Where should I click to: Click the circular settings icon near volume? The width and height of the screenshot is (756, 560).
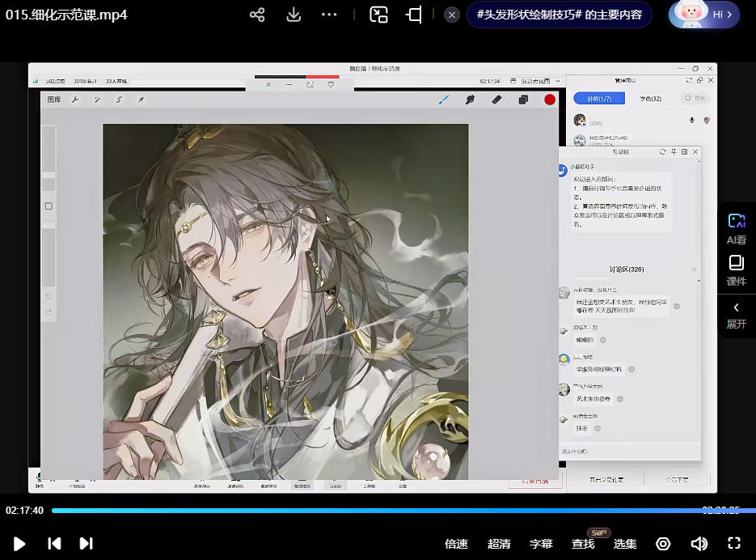(x=663, y=544)
